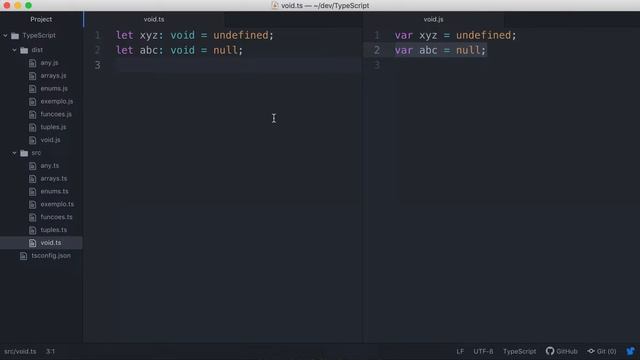Image resolution: width=640 pixels, height=360 pixels.
Task: Click the file icon next to tuples.ts
Action: pyautogui.click(x=33, y=230)
